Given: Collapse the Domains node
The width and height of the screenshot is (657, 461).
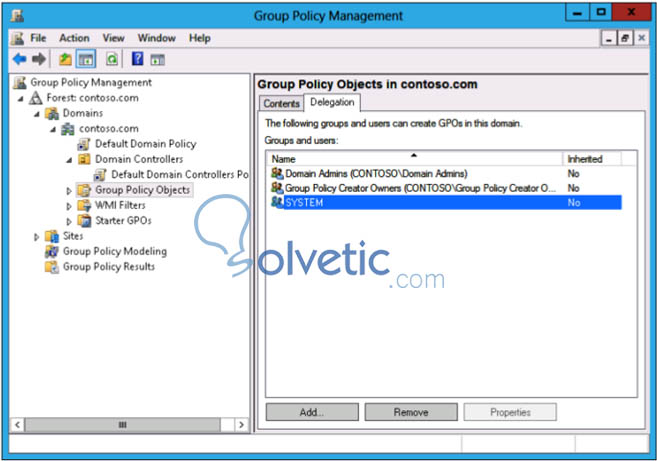Looking at the screenshot, I should 37,114.
